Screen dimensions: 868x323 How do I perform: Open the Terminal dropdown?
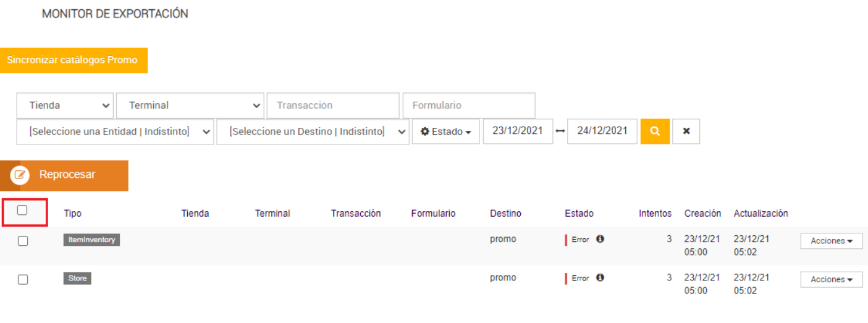190,106
